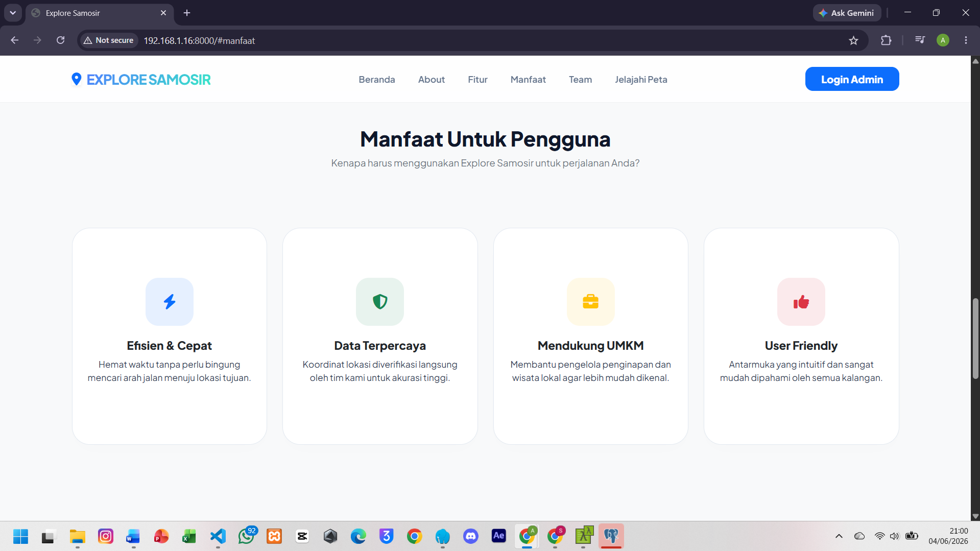The height and width of the screenshot is (551, 980).
Task: Select Manfaat in the navigation bar
Action: (528, 79)
